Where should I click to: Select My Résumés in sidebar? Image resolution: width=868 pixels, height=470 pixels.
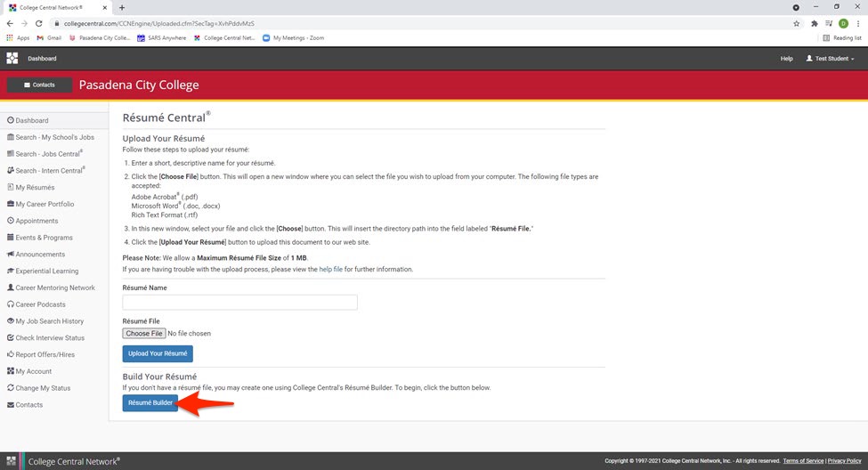point(35,187)
